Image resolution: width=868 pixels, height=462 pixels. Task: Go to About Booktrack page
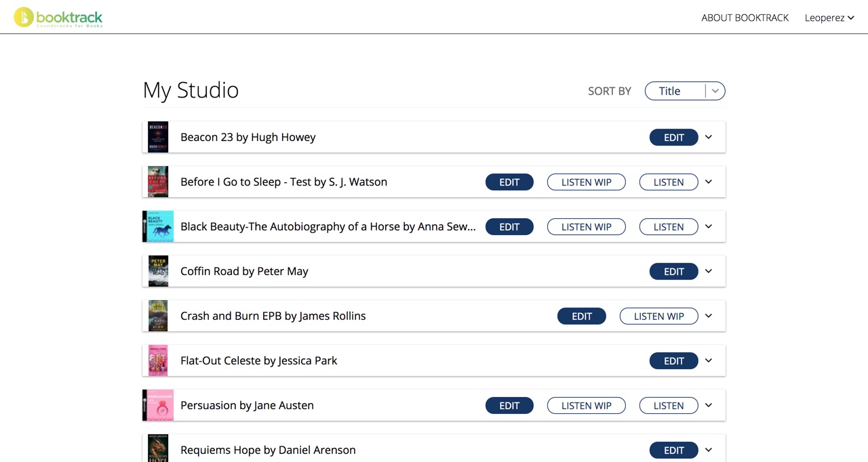(745, 18)
